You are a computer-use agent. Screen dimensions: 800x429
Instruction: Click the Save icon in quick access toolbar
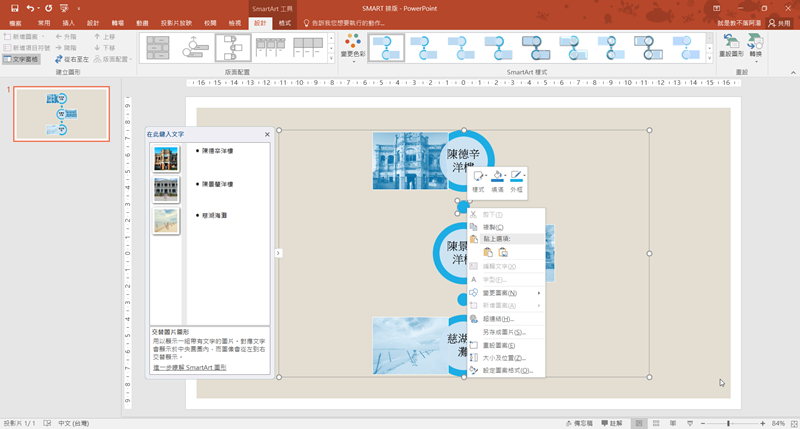click(x=15, y=7)
